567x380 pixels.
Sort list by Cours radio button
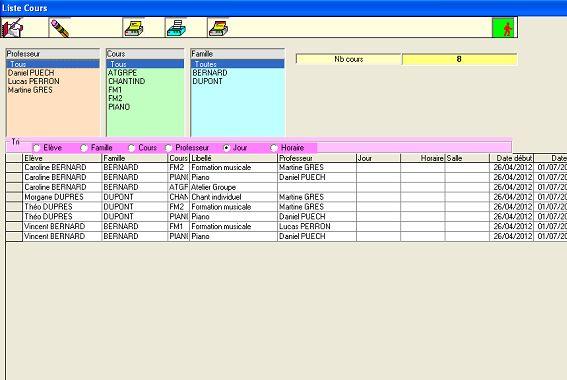click(x=132, y=148)
